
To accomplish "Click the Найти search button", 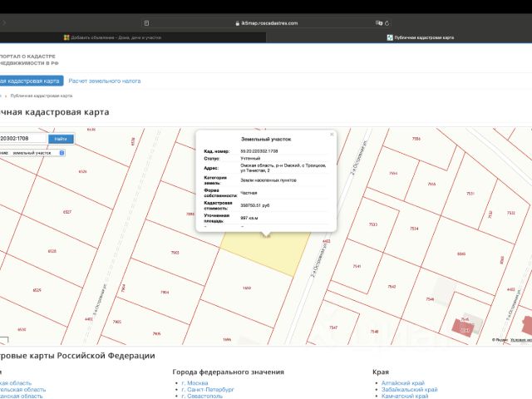I will click(x=61, y=139).
